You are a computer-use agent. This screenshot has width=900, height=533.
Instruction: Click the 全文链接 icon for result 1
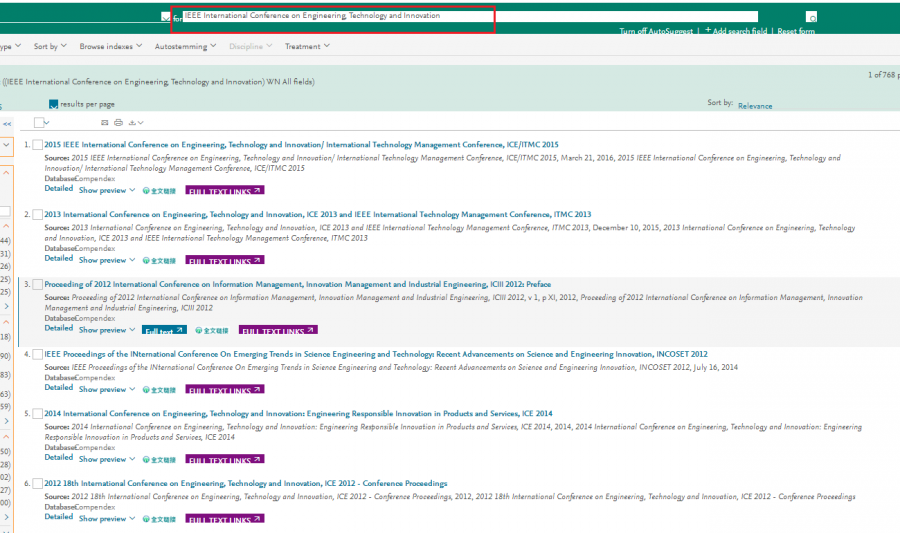159,190
